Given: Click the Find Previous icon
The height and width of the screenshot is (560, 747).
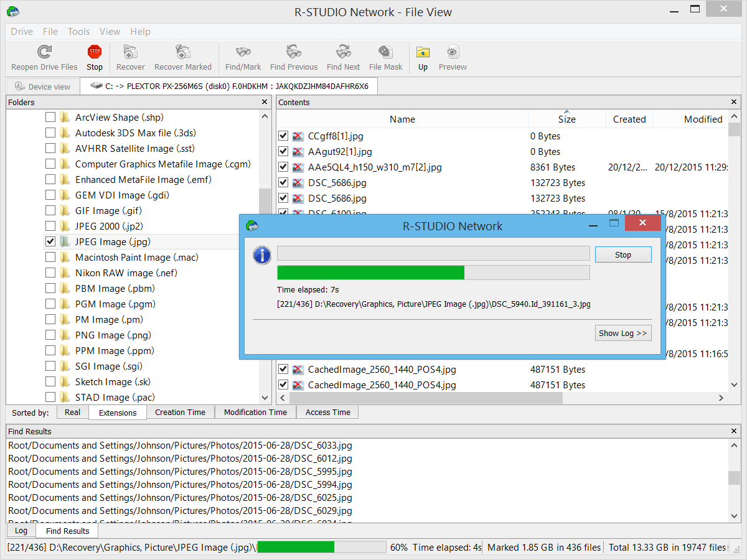Looking at the screenshot, I should [293, 57].
